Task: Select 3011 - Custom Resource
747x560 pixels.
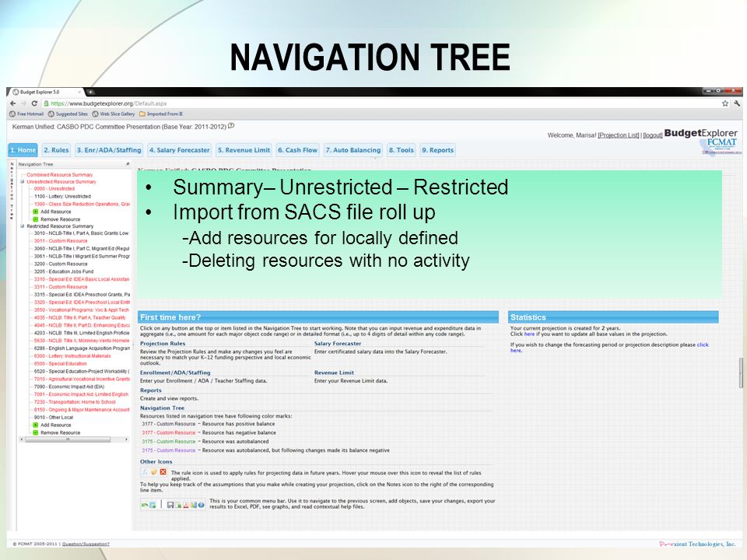Action: 61,241
